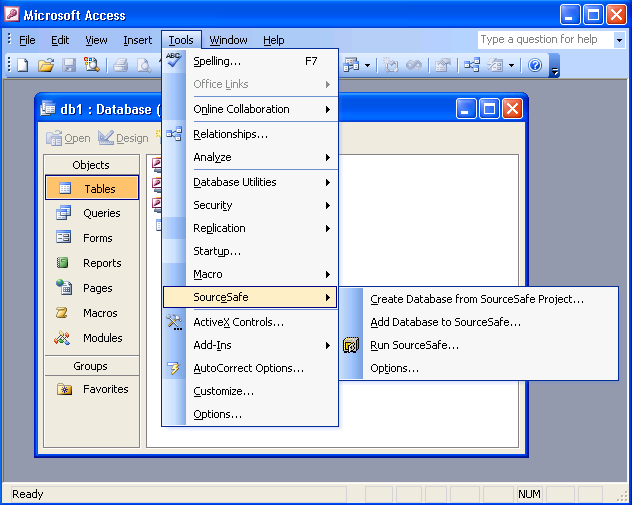632x505 pixels.
Task: Minimize the db1 Database window
Action: 466,109
